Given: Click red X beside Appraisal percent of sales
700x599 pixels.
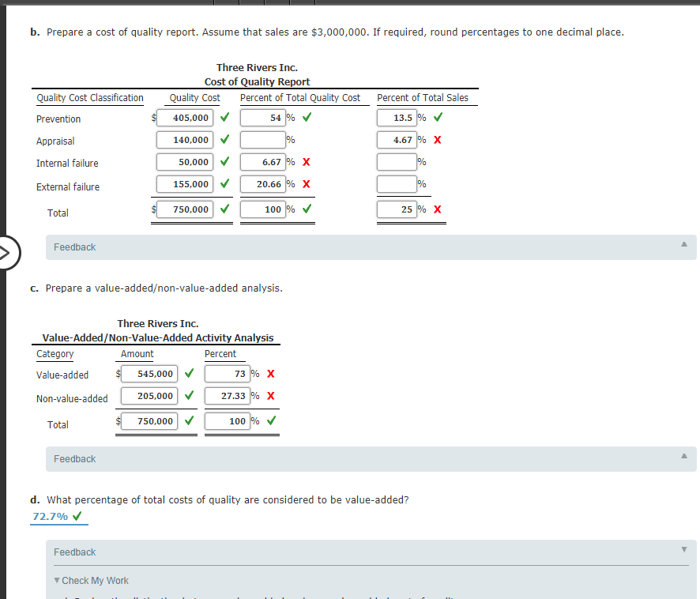Looking at the screenshot, I should 438,141.
